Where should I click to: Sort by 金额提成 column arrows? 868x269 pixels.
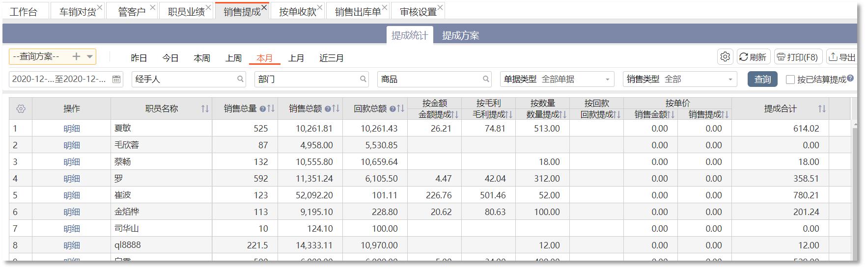[x=455, y=115]
